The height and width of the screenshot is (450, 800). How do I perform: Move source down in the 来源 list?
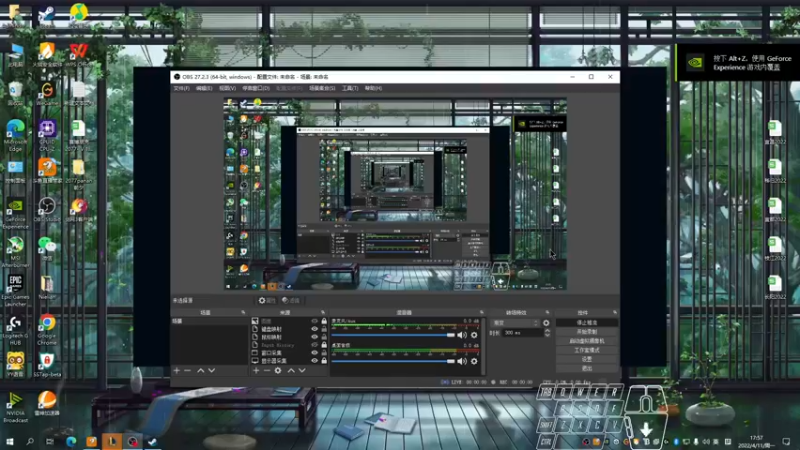pyautogui.click(x=302, y=370)
